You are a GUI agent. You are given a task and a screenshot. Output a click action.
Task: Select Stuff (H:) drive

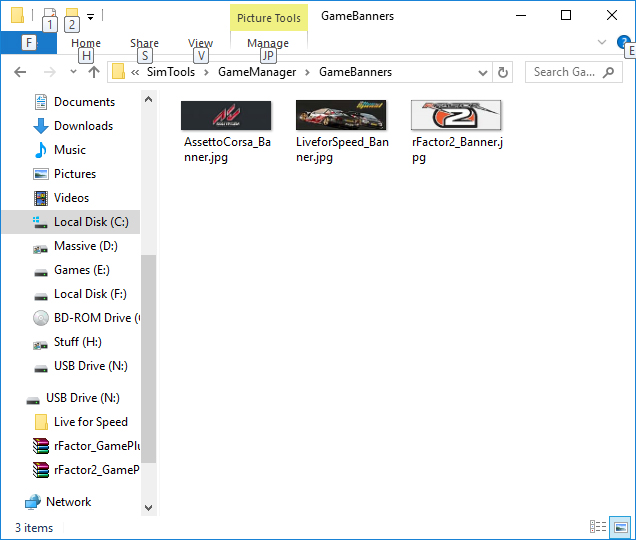(77, 342)
